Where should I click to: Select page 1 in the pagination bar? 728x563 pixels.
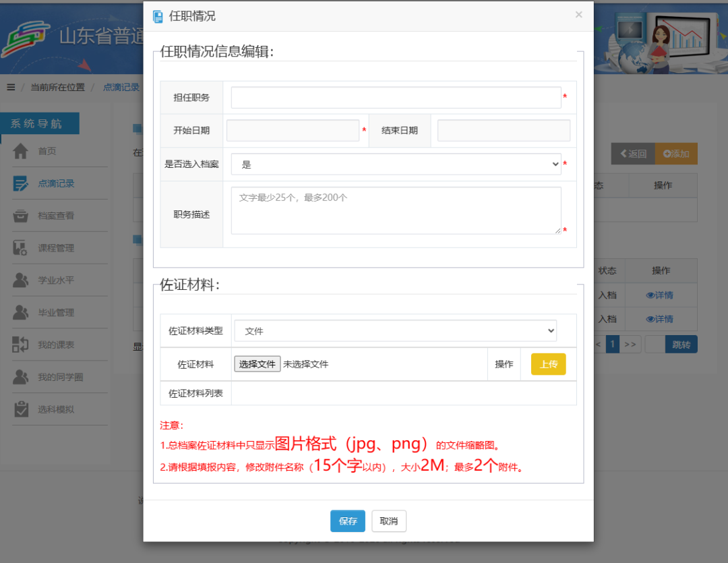click(x=612, y=344)
